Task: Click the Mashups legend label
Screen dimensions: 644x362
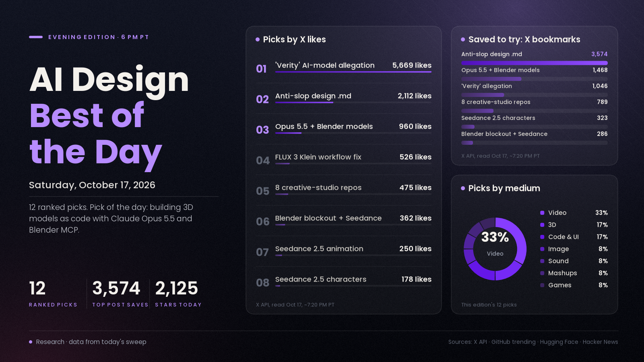Action: [563, 273]
